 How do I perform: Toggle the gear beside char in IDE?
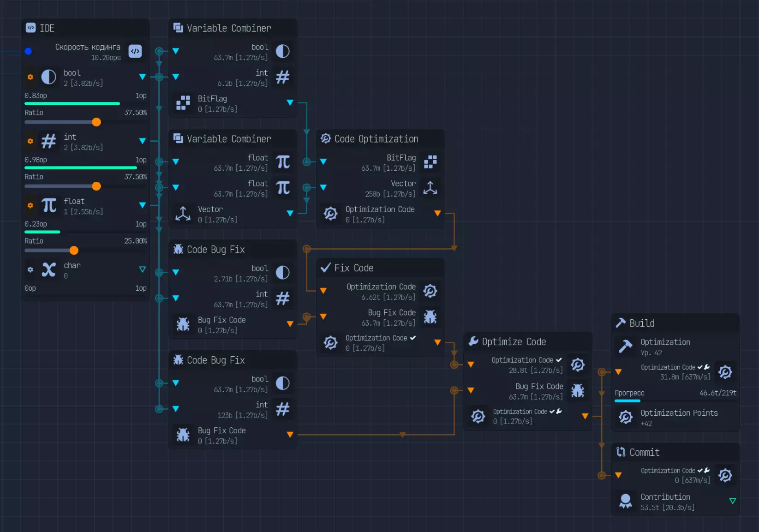coord(30,269)
